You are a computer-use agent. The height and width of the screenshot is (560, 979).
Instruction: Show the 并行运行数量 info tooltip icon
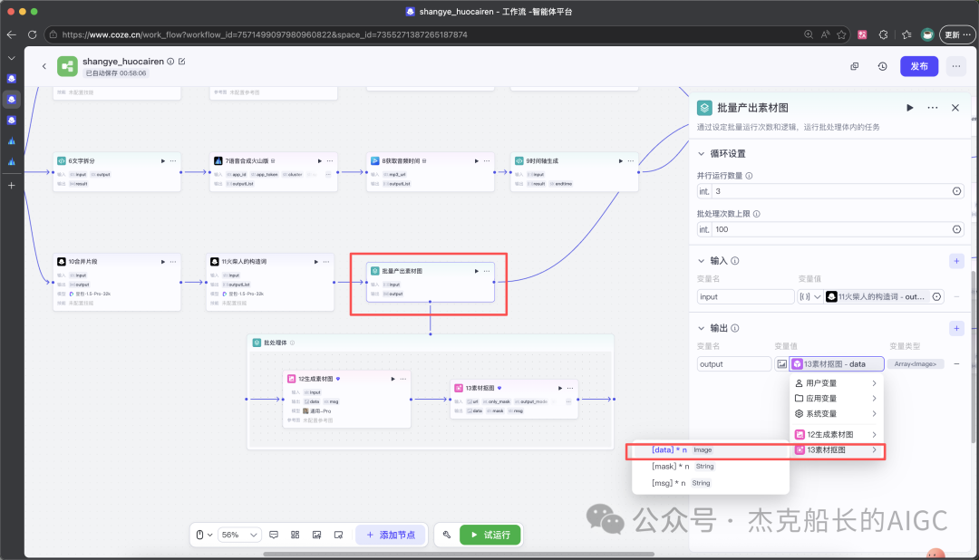[750, 176]
